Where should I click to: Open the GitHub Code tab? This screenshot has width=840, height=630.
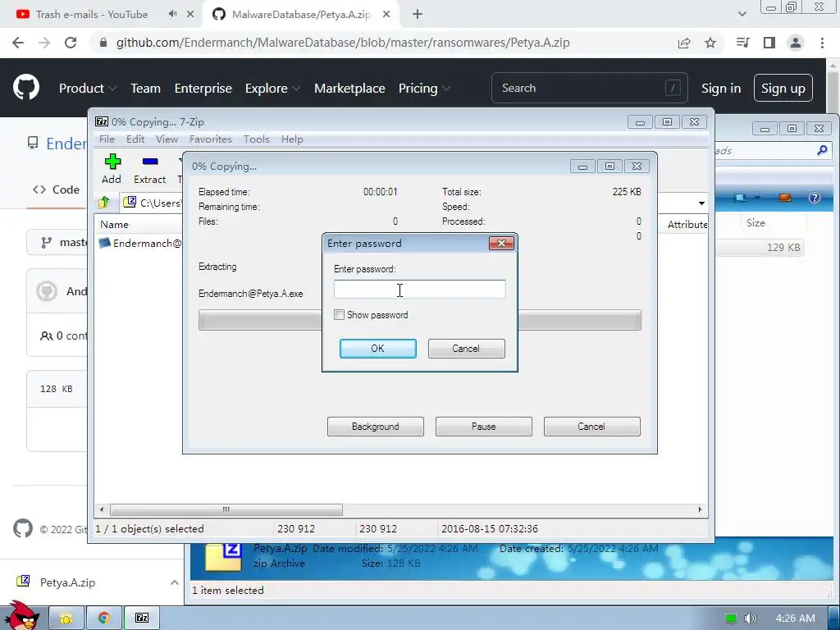[x=57, y=189]
